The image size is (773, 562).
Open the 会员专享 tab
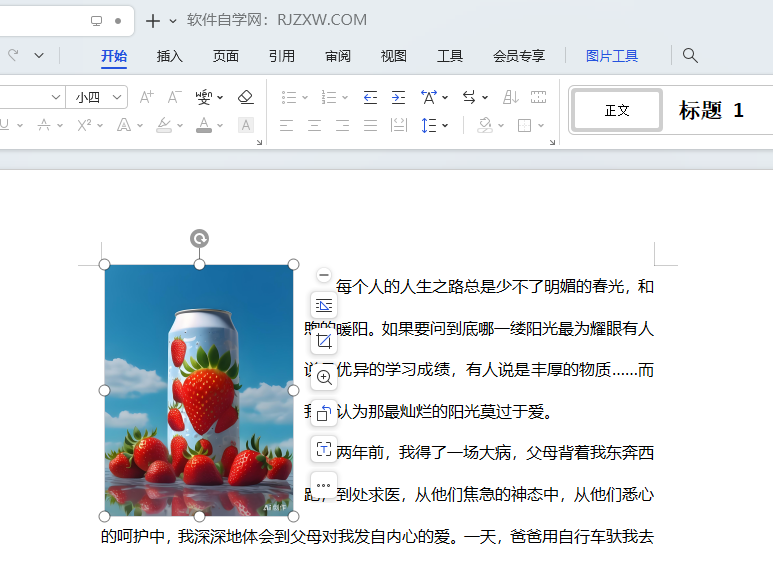click(519, 56)
